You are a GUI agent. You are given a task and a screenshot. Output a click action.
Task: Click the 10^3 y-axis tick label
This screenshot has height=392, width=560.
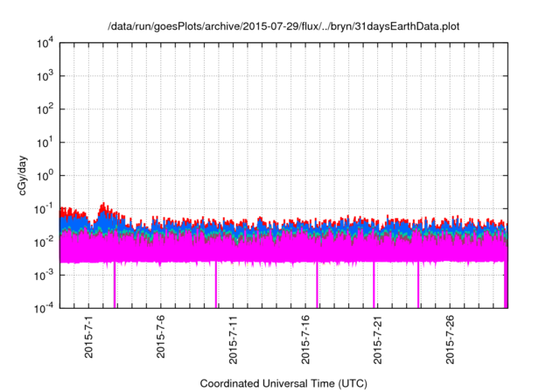(45, 76)
